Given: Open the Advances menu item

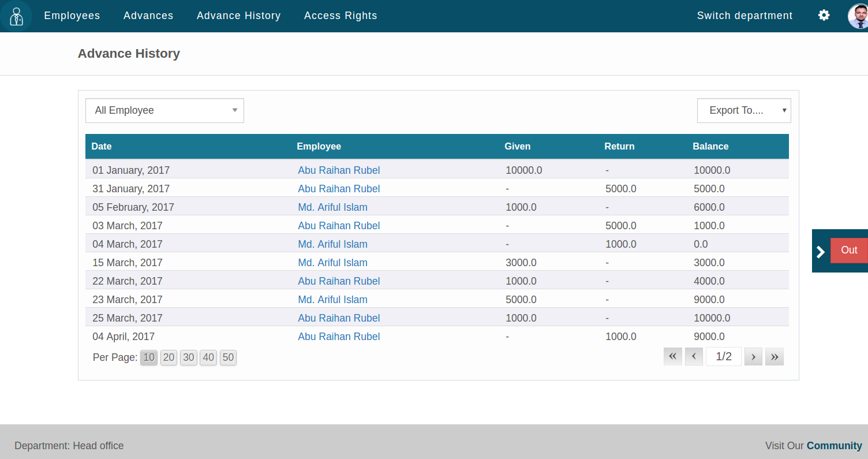Looking at the screenshot, I should click(x=148, y=16).
